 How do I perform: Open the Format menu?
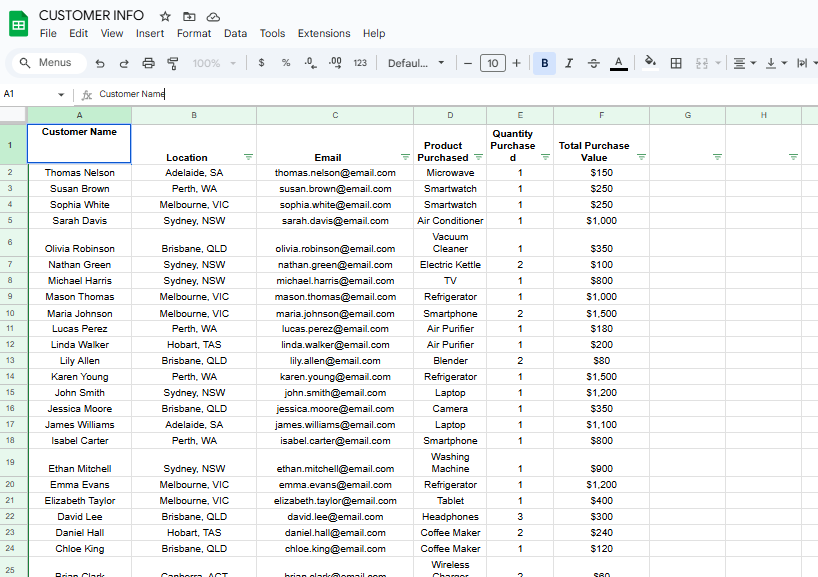click(194, 33)
